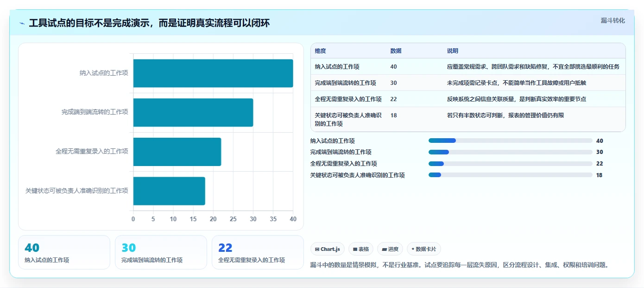Select the Chart.js chip

[x=328, y=249]
